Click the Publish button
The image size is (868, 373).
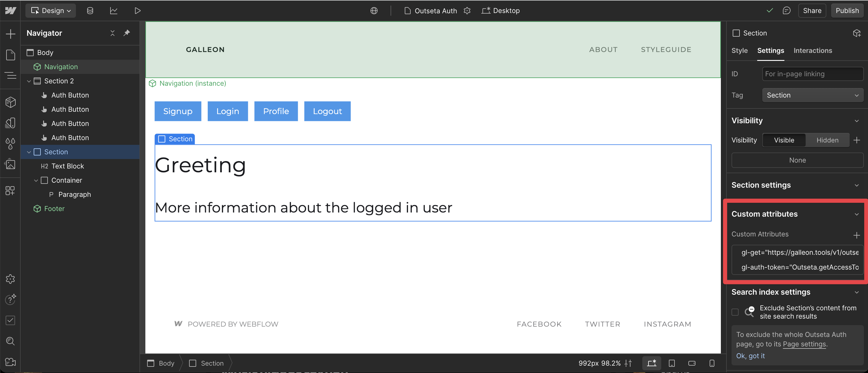pyautogui.click(x=847, y=11)
